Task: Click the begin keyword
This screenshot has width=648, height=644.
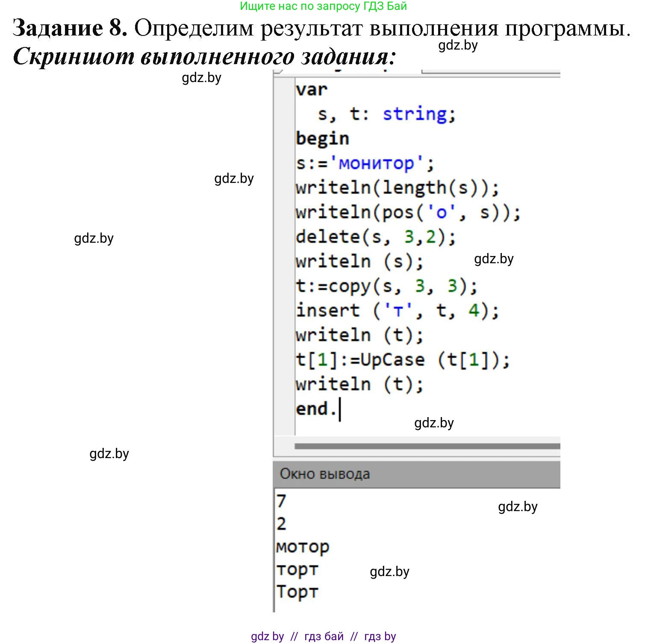Action: (323, 138)
